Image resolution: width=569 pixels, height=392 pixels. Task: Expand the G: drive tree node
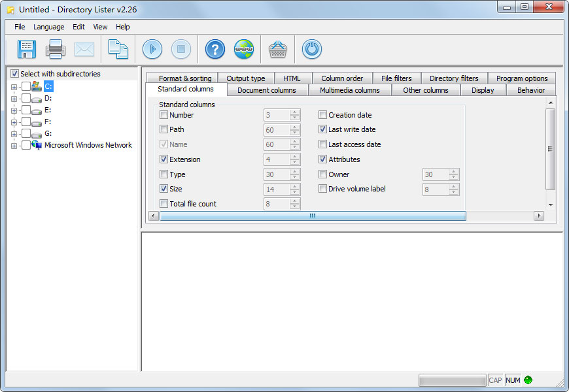click(x=14, y=134)
